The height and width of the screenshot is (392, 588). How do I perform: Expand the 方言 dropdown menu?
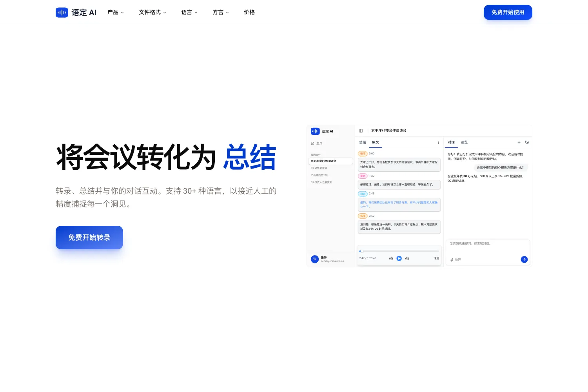[x=221, y=13]
